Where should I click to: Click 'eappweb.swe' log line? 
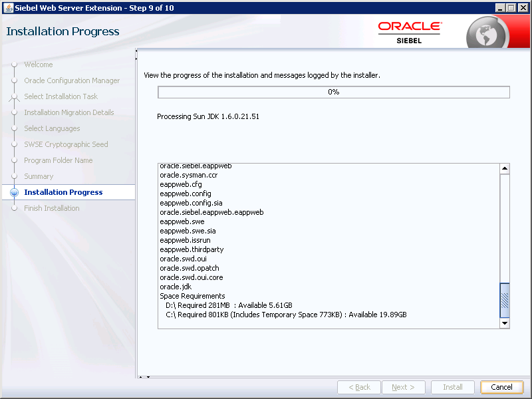coord(182,221)
